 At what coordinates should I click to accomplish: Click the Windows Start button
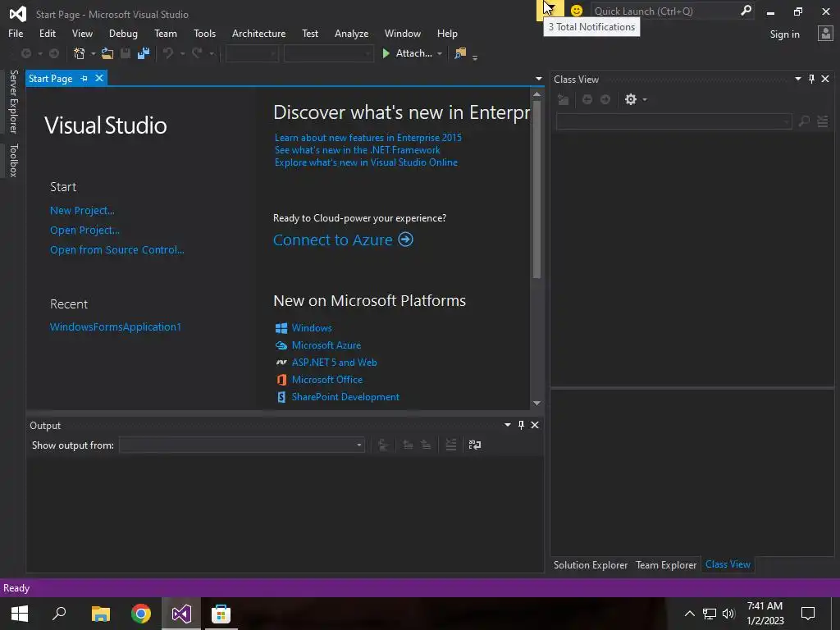20,614
